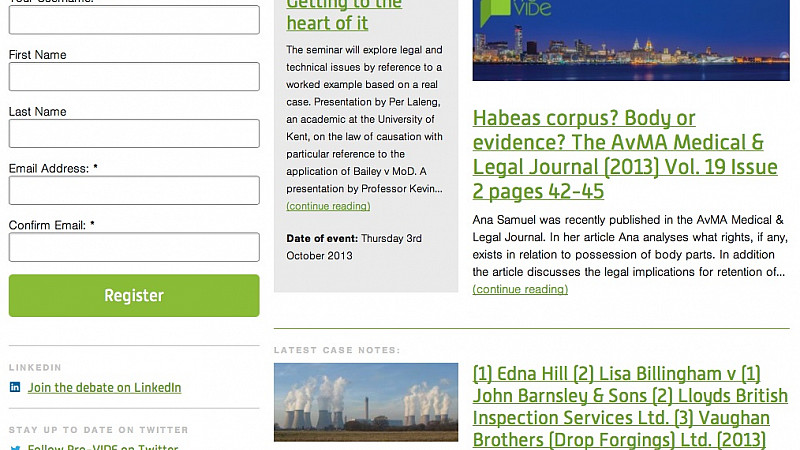Click the 'First Name' label
The image size is (800, 450).
click(38, 55)
